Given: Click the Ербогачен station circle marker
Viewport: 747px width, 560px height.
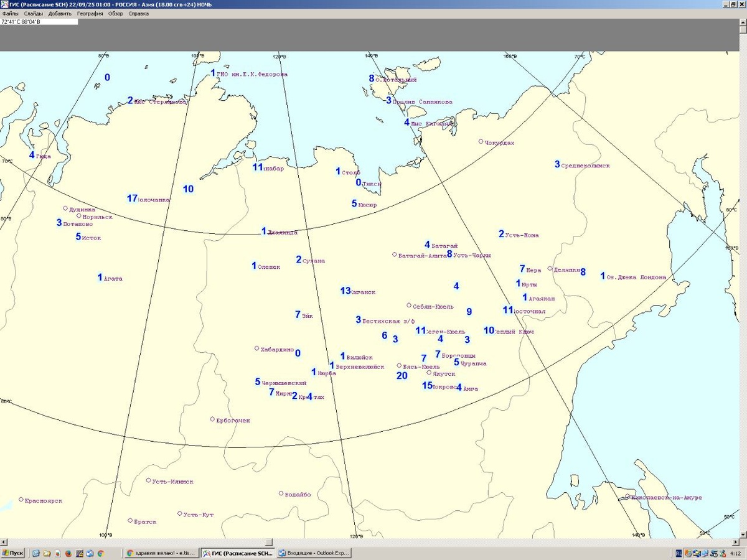Looking at the screenshot, I should point(212,419).
